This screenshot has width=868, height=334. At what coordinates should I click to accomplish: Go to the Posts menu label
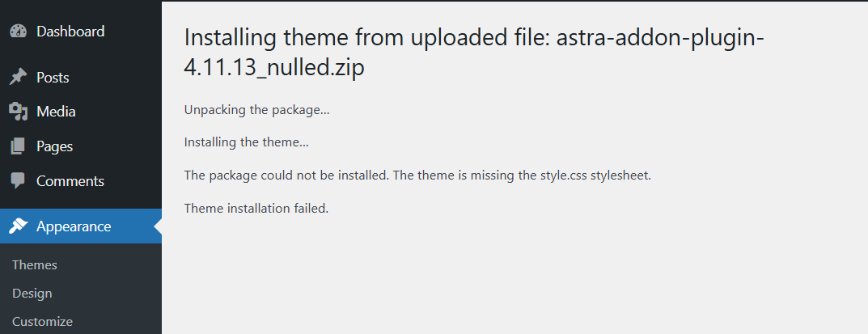click(53, 78)
